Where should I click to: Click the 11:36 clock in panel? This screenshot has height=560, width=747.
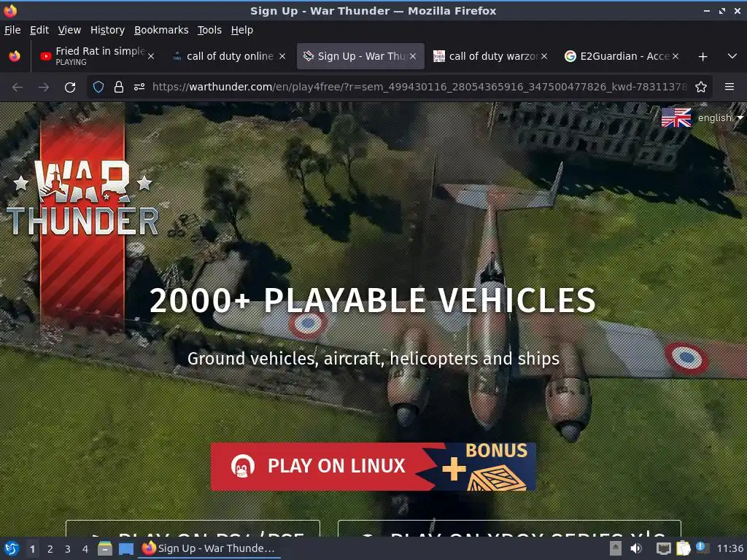[729, 548]
